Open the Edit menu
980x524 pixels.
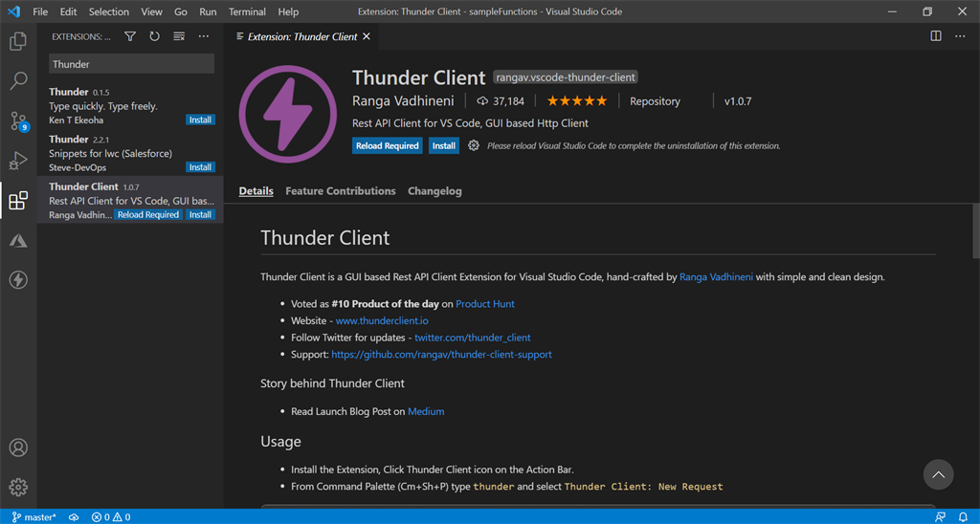tap(68, 11)
